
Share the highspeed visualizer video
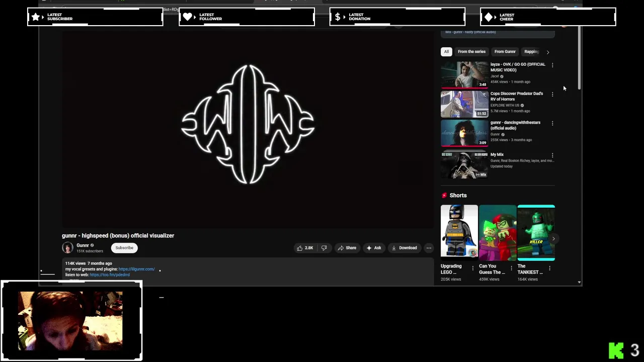[347, 248]
